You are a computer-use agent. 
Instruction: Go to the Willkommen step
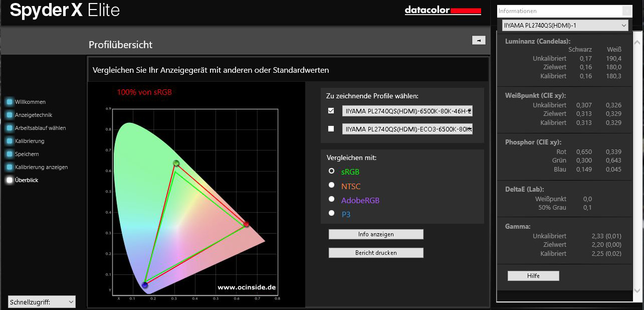click(30, 102)
